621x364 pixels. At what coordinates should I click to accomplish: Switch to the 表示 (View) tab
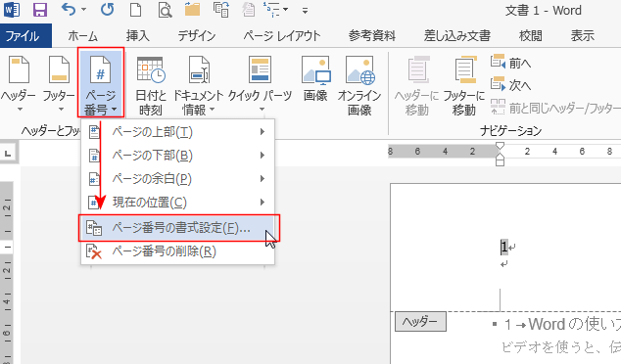[582, 36]
